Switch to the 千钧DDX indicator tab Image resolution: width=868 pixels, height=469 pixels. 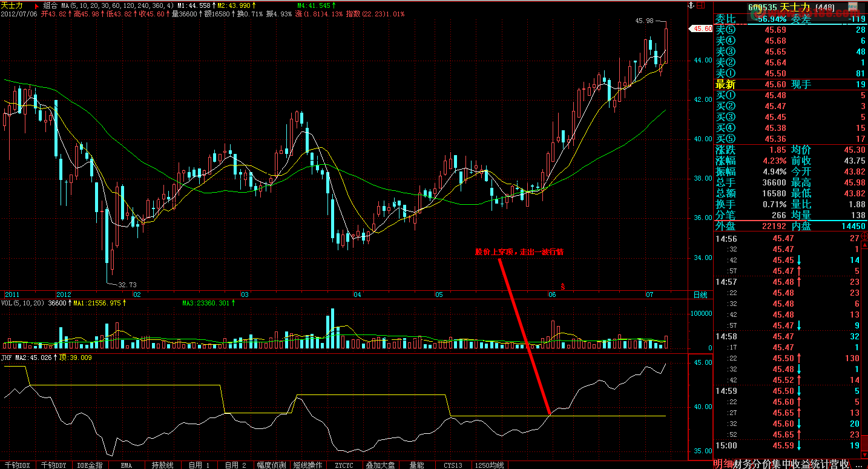click(17, 465)
